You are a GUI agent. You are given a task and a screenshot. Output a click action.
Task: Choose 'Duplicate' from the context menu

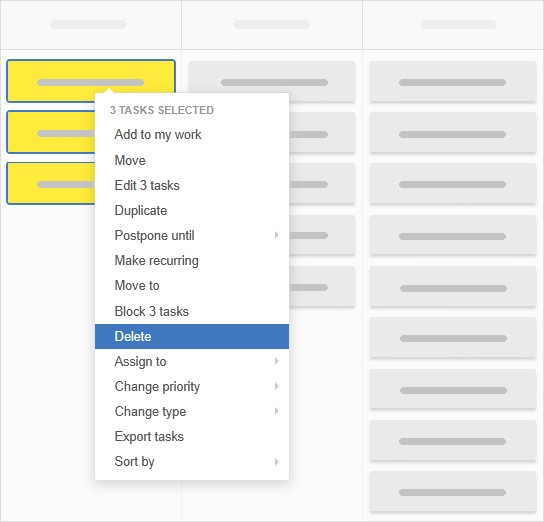pos(192,210)
